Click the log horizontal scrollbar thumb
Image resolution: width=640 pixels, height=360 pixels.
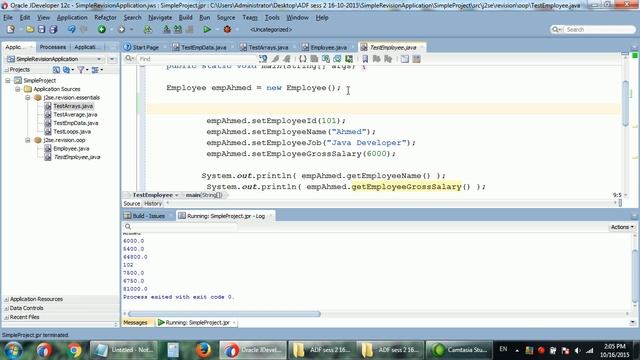[224, 314]
